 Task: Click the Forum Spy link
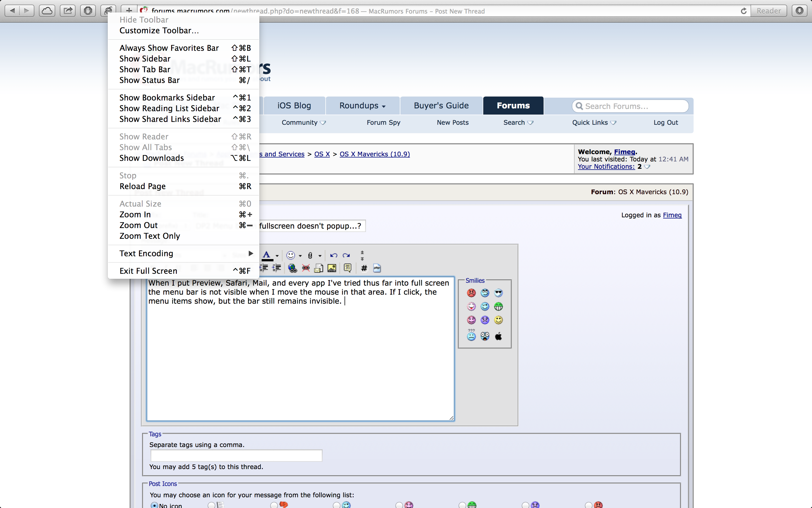383,123
